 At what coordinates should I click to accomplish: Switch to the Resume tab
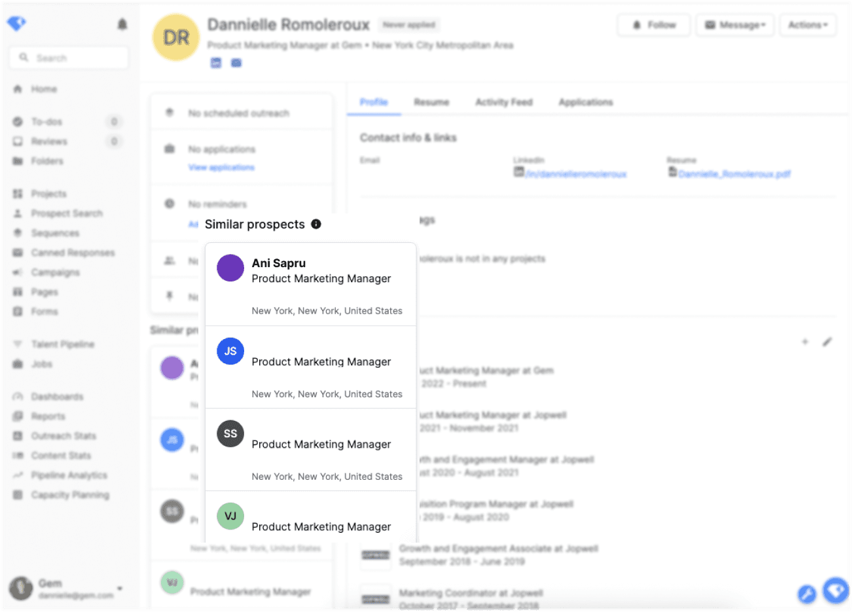(431, 102)
